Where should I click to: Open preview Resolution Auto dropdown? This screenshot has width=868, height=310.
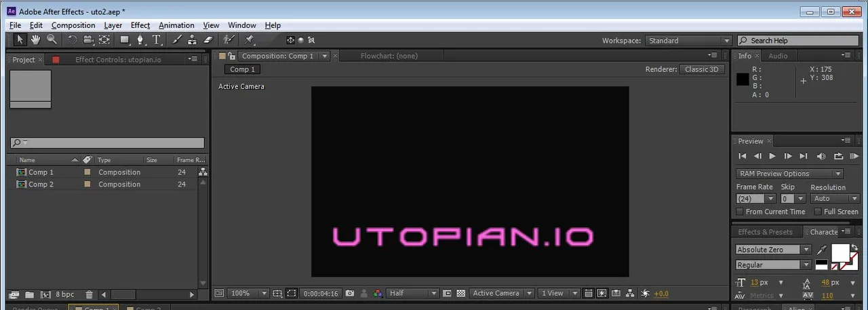pos(835,199)
